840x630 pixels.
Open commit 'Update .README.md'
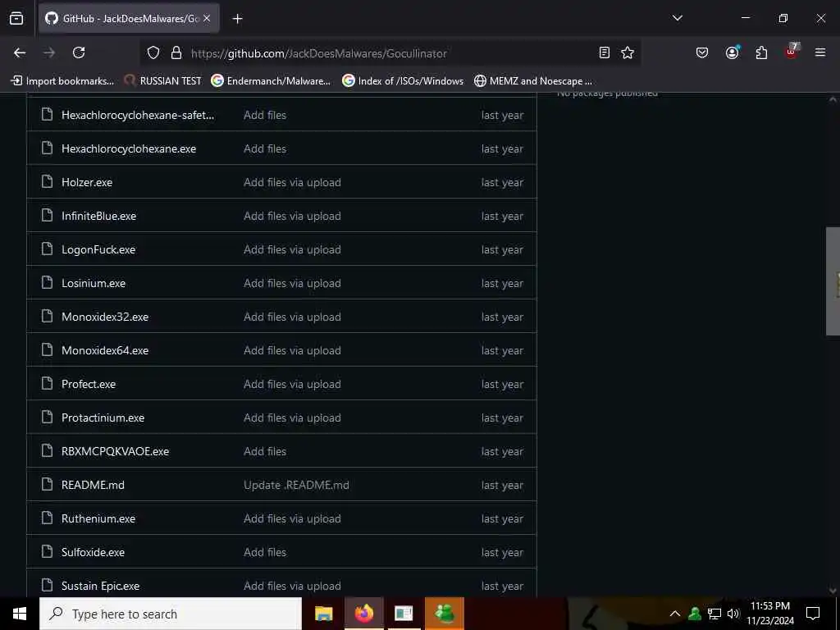pos(296,486)
